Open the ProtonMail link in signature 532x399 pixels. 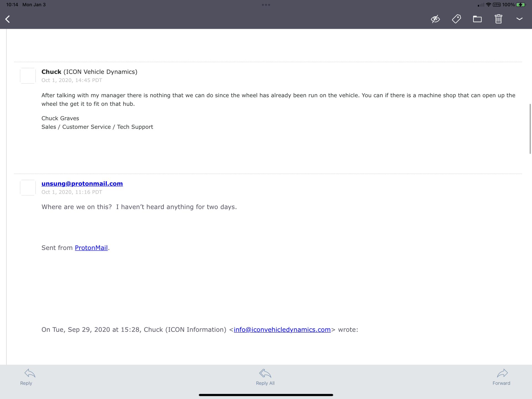[91, 248]
